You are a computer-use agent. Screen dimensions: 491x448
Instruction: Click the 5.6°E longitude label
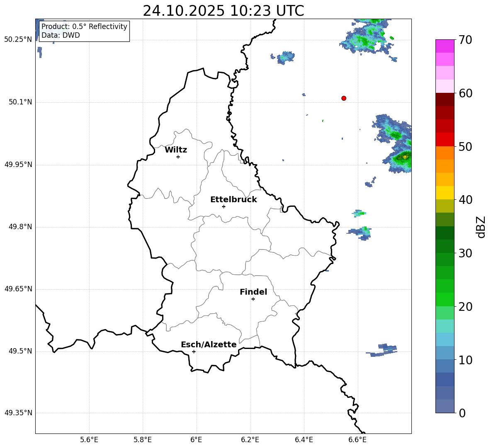(x=89, y=440)
